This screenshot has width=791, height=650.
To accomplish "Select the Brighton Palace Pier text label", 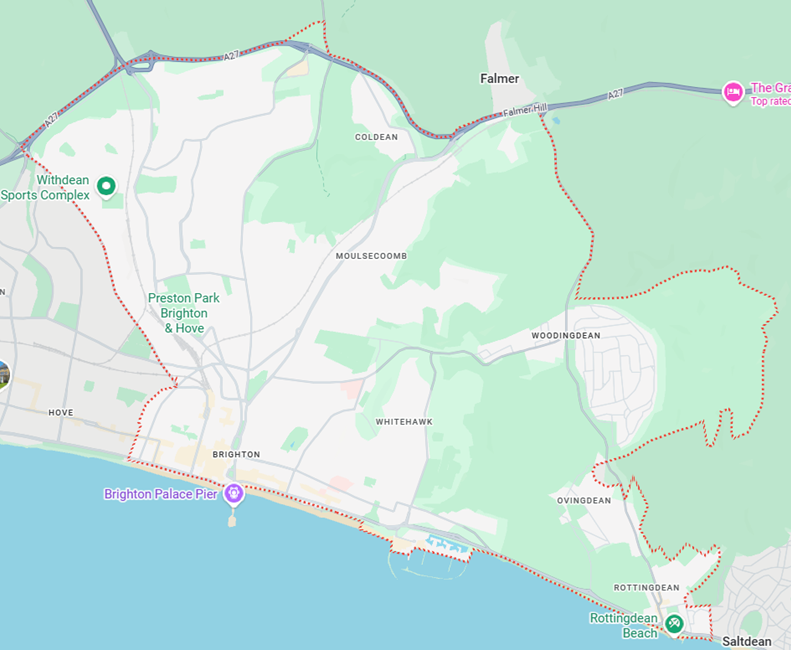I will pyautogui.click(x=160, y=494).
